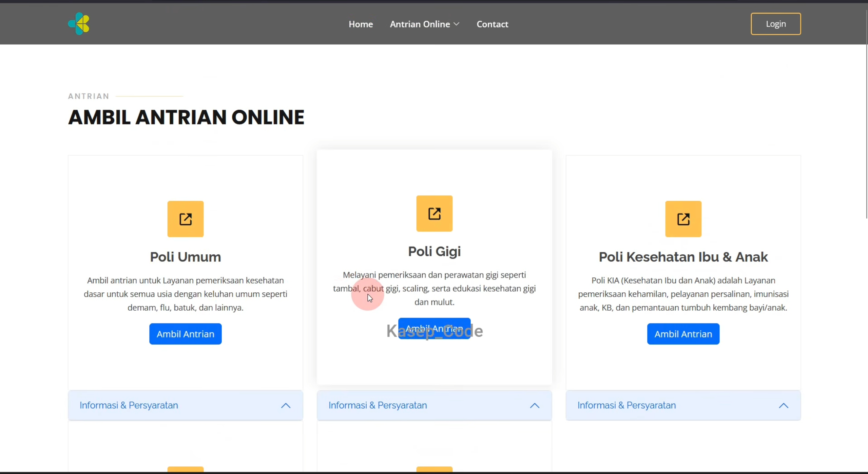Open the Contact menu item
This screenshot has width=868, height=474.
point(492,24)
